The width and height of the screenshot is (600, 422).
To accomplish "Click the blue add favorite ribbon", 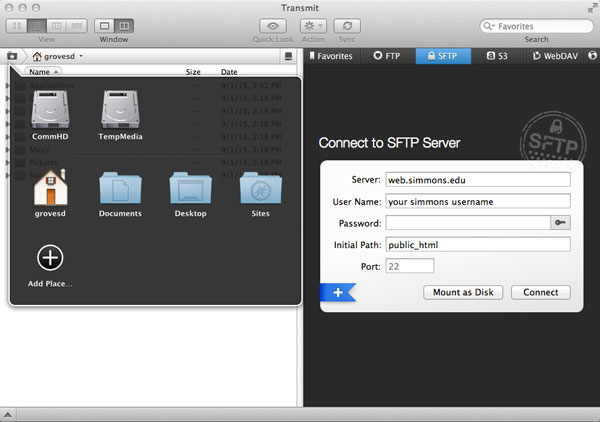I will pos(338,293).
